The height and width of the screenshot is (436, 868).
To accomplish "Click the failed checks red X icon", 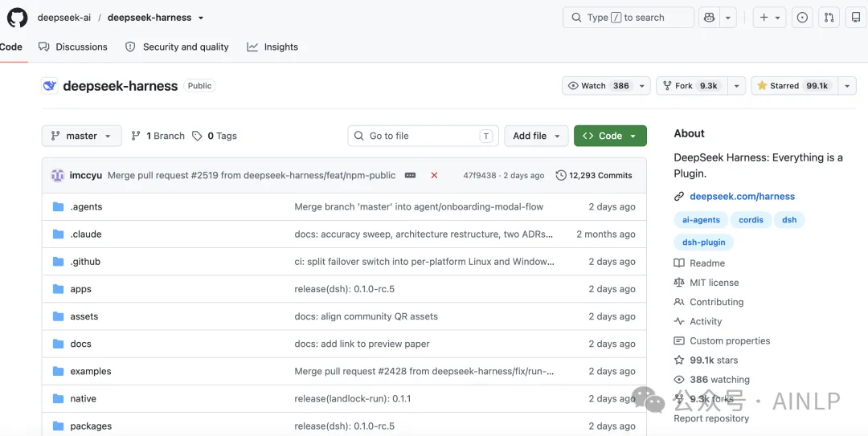I will click(x=434, y=175).
